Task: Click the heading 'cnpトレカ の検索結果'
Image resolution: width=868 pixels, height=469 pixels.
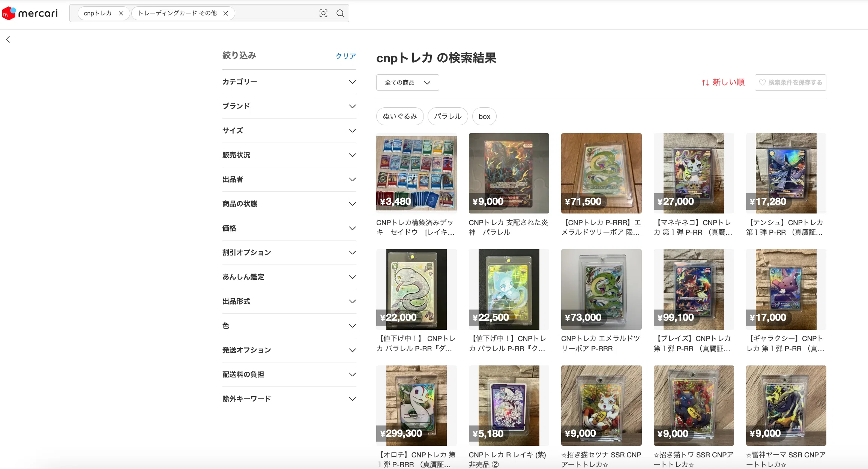Action: pyautogui.click(x=436, y=58)
